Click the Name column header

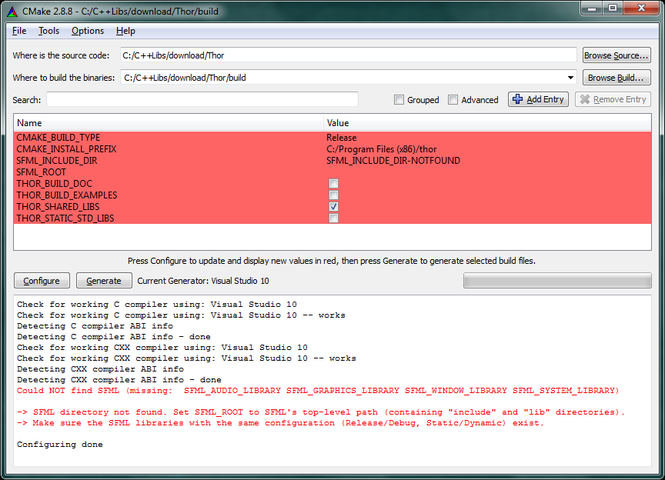[169, 123]
